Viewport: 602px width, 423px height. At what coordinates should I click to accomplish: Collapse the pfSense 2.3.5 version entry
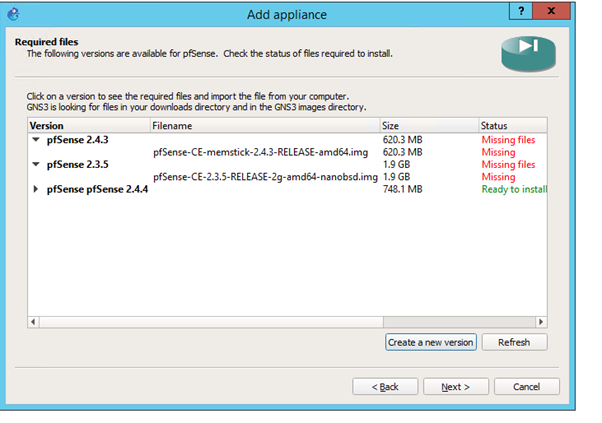tap(36, 164)
